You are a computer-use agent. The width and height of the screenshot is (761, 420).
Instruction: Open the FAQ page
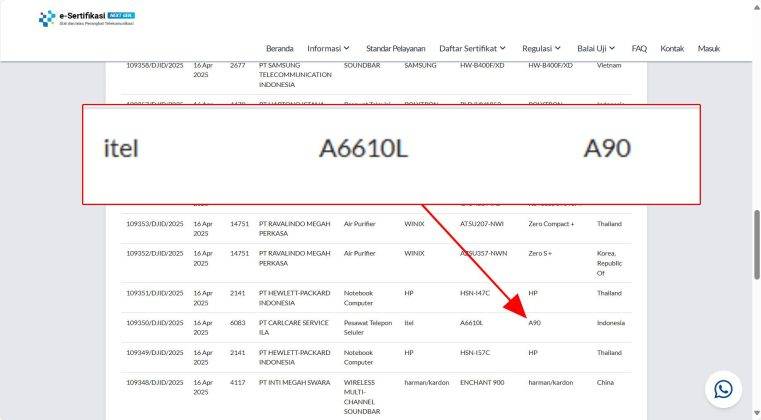click(639, 49)
